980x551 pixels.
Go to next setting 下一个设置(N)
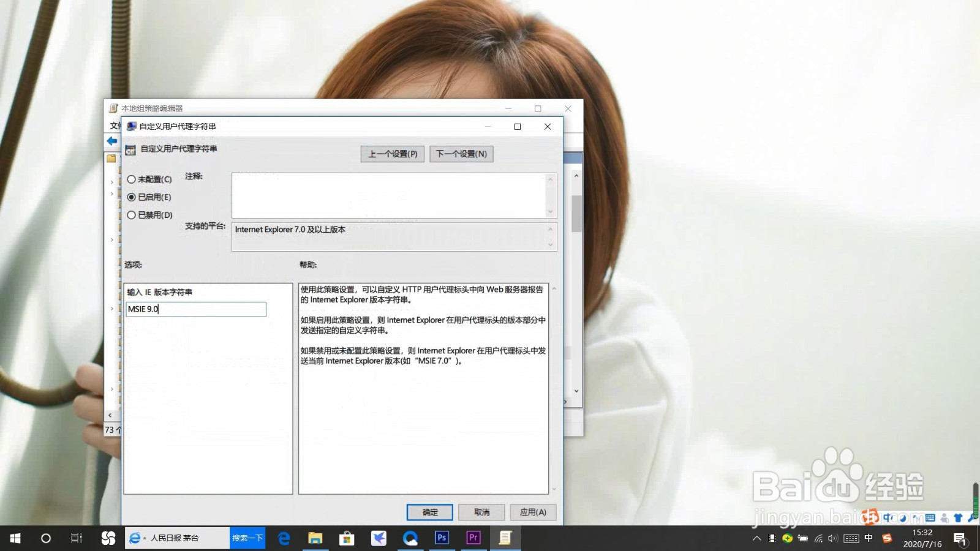click(x=461, y=154)
